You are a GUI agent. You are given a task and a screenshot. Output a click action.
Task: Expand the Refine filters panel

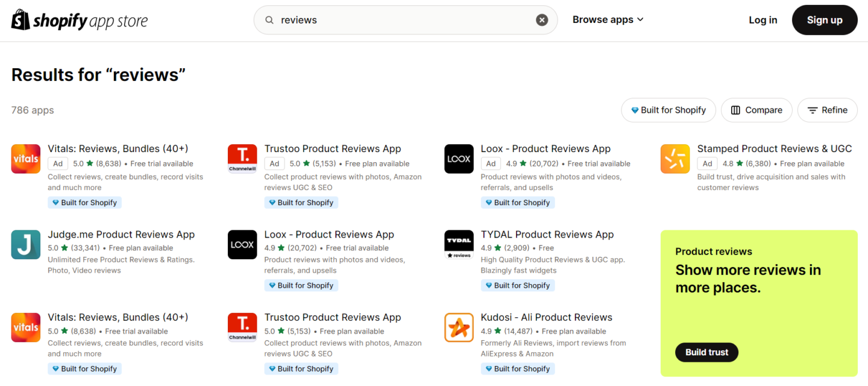[x=827, y=110]
